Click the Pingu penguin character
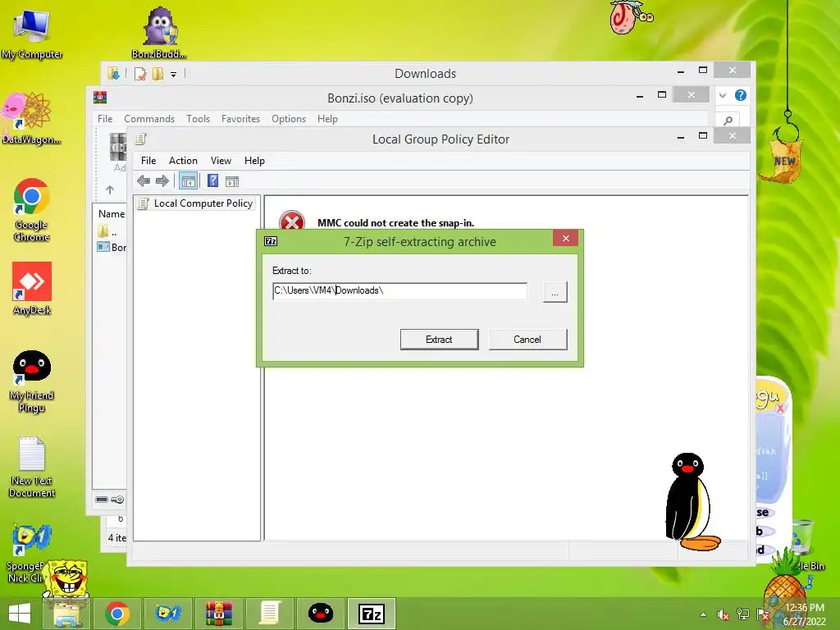 click(692, 502)
